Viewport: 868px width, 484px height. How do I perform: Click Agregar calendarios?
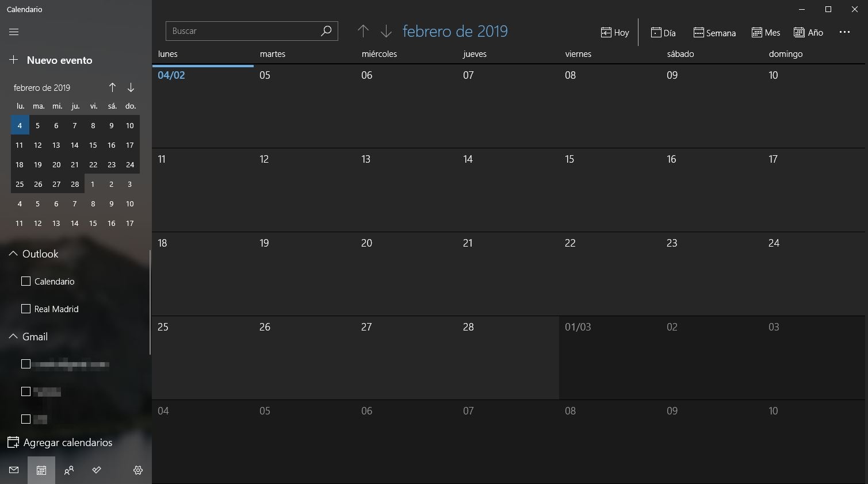[x=60, y=443]
